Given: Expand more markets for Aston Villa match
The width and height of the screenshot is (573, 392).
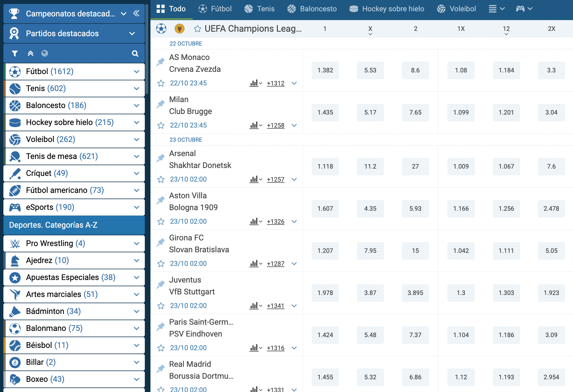Looking at the screenshot, I should coord(294,221).
